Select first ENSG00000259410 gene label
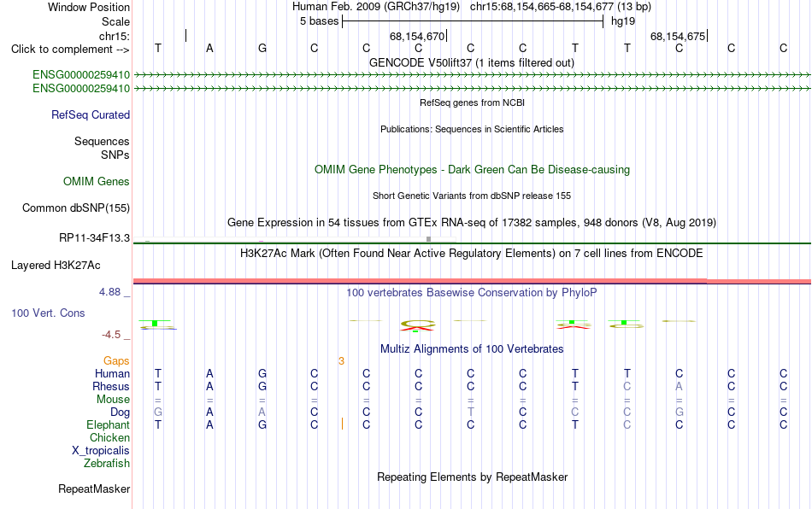The width and height of the screenshot is (812, 509). (81, 74)
